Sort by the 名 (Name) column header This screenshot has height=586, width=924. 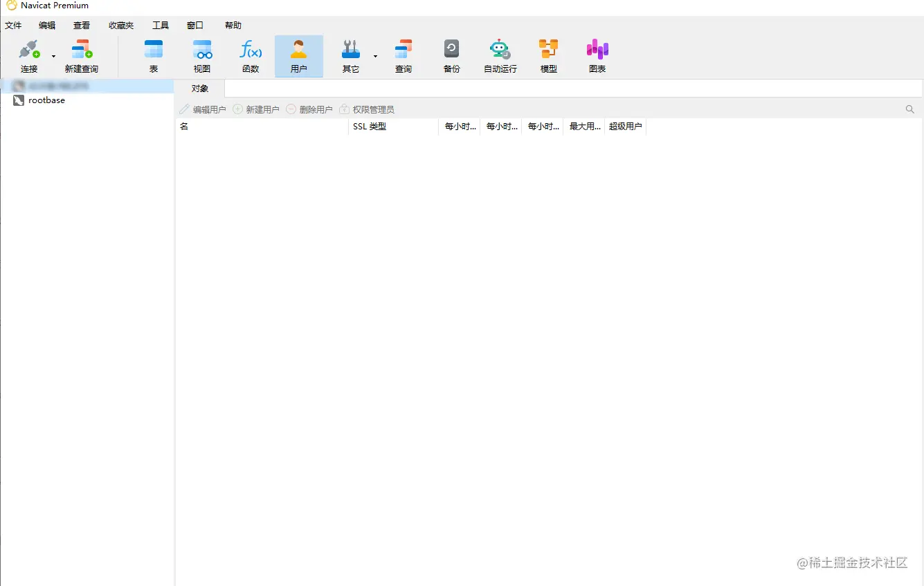[x=262, y=127]
